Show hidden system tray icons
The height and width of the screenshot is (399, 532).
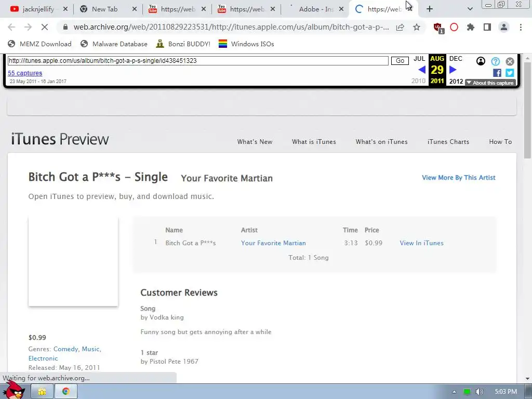(454, 392)
